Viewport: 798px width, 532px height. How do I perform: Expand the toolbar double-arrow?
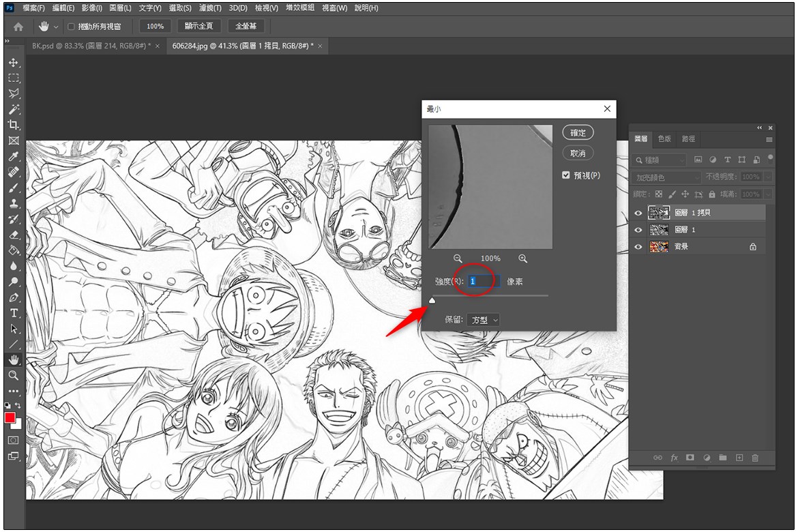(7, 41)
